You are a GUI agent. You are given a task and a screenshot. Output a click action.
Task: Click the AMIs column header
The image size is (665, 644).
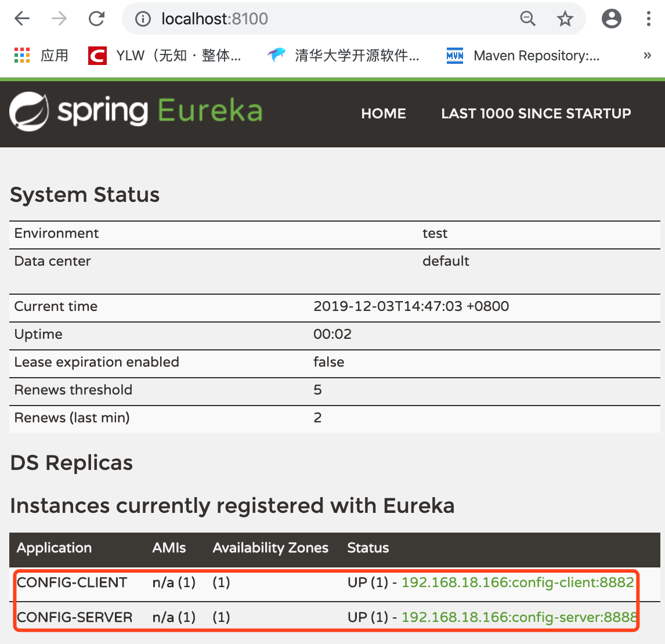[169, 548]
